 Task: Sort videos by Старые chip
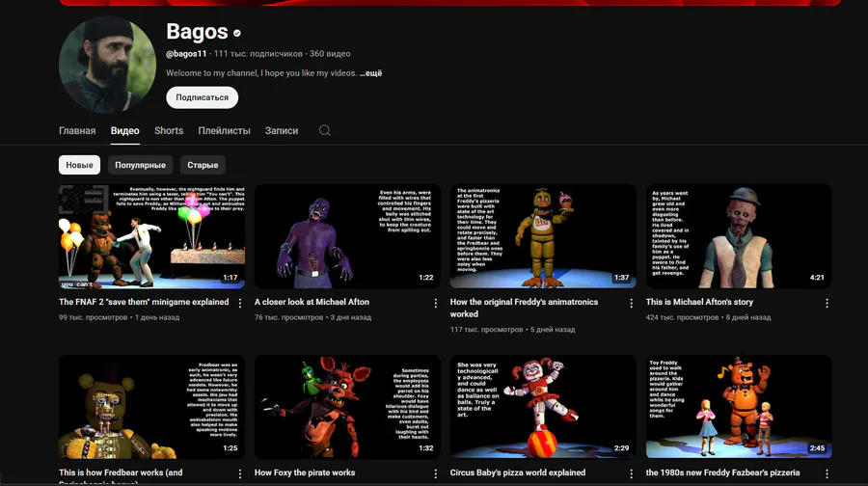pos(203,165)
